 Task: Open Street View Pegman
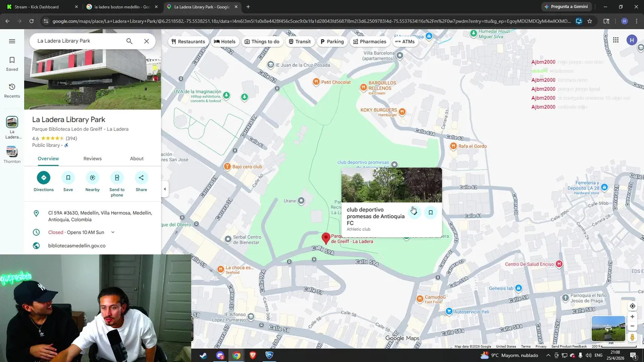632,337
